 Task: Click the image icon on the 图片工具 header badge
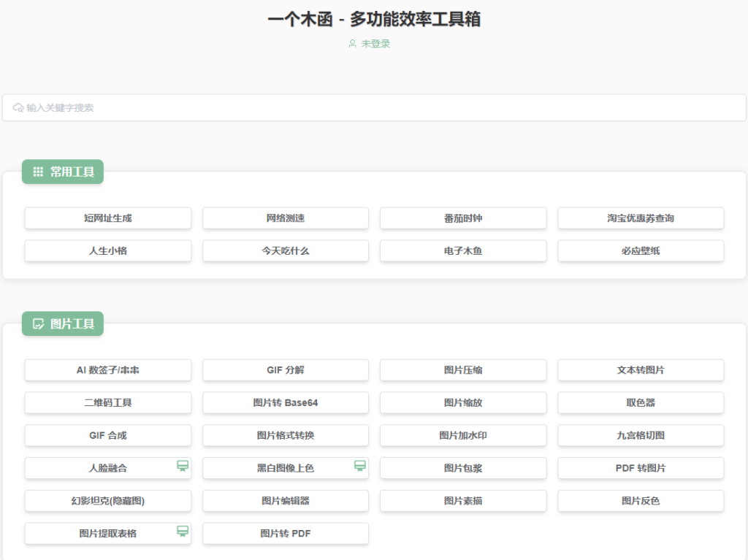pyautogui.click(x=38, y=323)
